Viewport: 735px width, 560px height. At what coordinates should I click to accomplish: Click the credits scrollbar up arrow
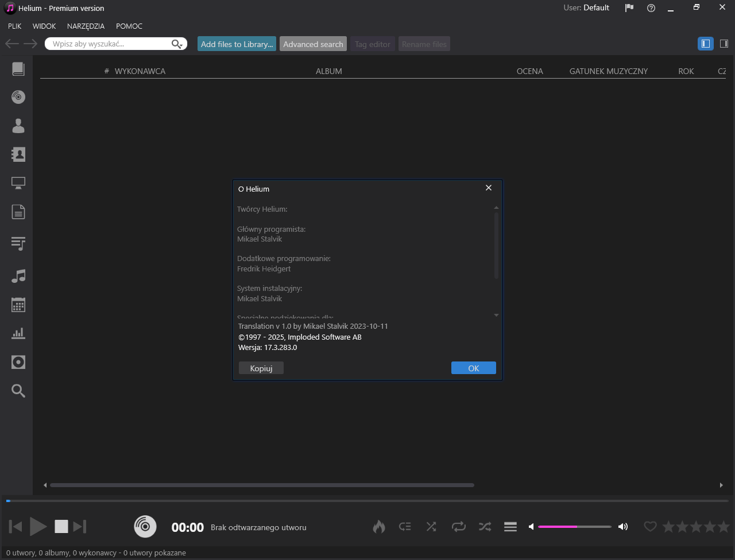497,207
